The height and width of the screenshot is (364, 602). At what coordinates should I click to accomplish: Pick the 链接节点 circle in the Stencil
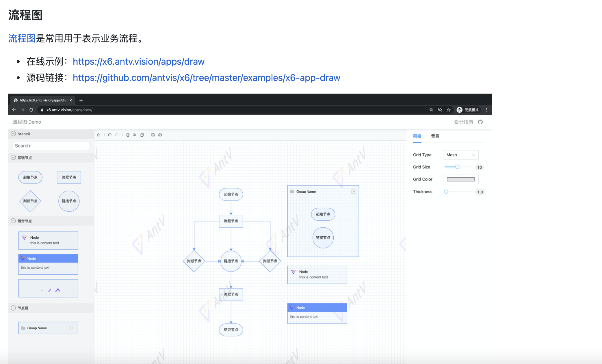pyautogui.click(x=69, y=201)
